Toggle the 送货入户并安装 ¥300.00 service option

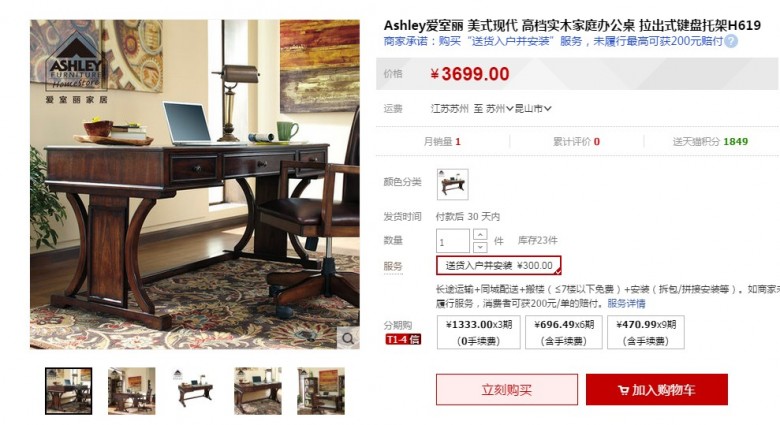tap(499, 266)
